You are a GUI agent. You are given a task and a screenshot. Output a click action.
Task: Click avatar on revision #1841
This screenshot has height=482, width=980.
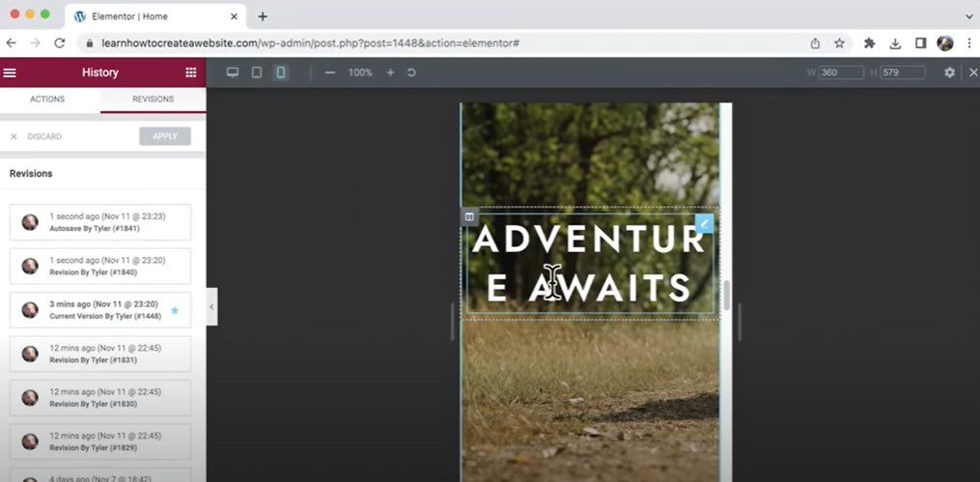[x=30, y=222]
